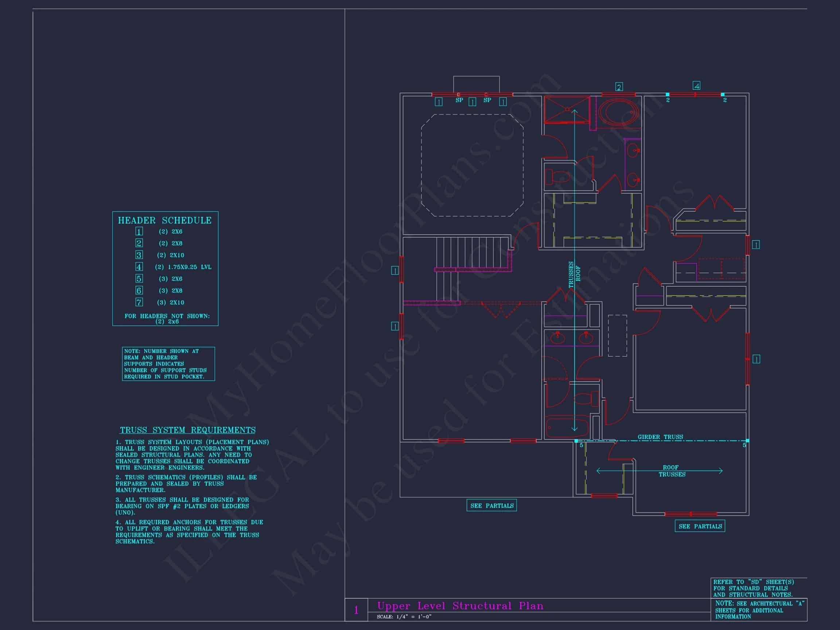Screen dimensions: 840x630
Task: Select the corner shower symbol with drain
Action: (x=567, y=110)
